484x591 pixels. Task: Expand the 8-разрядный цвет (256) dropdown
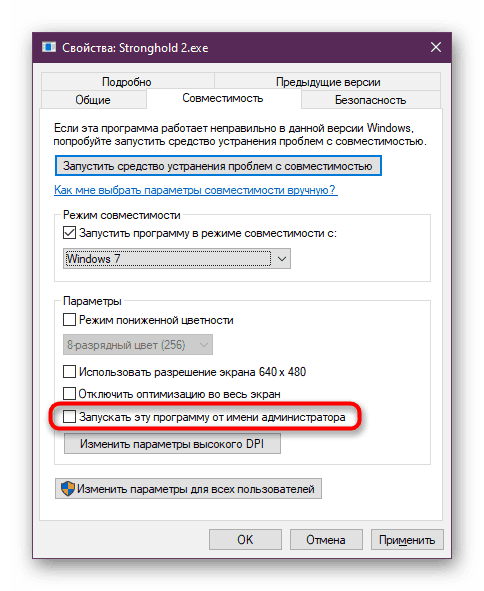tap(138, 344)
